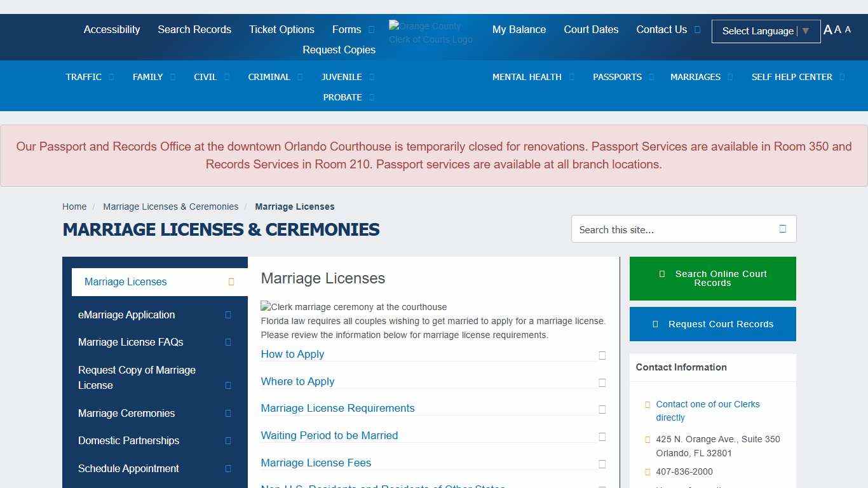Go to Ticket Options in top menu
The width and height of the screenshot is (868, 488).
click(281, 30)
